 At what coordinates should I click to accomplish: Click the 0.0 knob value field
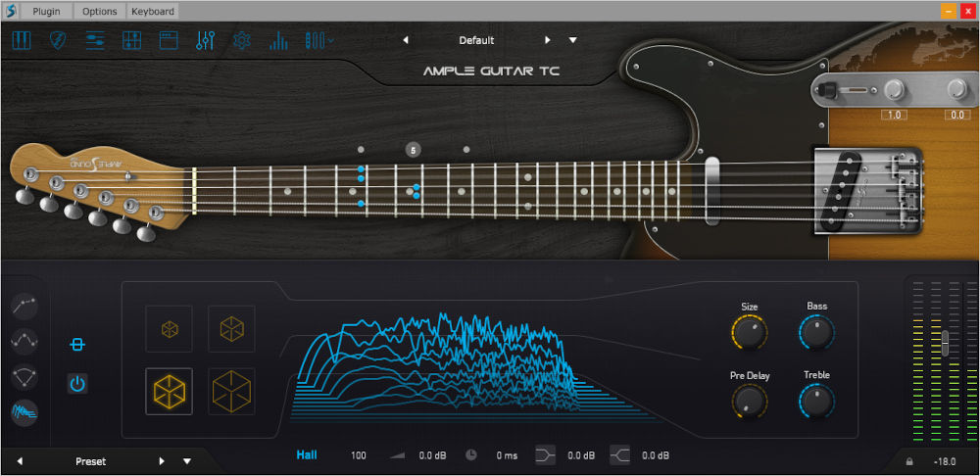956,115
